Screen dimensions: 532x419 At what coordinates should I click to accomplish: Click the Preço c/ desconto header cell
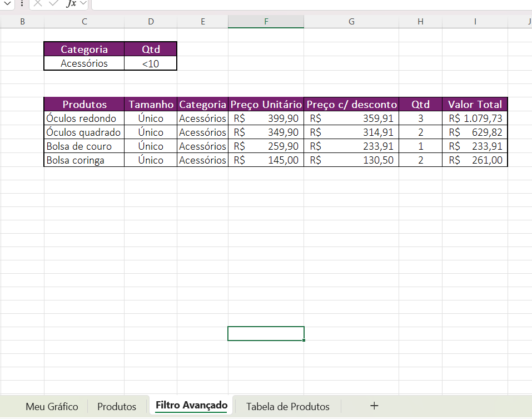click(351, 104)
